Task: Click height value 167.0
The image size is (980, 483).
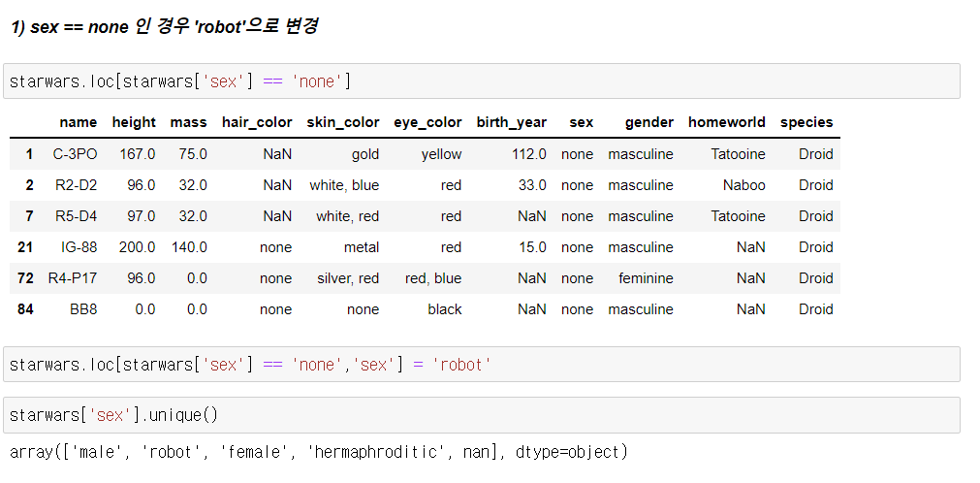Action: pyautogui.click(x=137, y=154)
